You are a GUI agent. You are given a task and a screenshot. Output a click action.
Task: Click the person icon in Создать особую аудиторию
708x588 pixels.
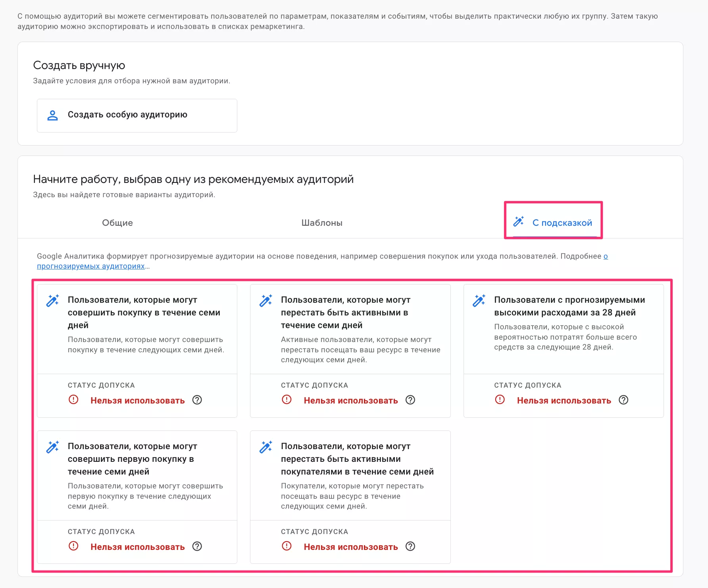(x=52, y=115)
